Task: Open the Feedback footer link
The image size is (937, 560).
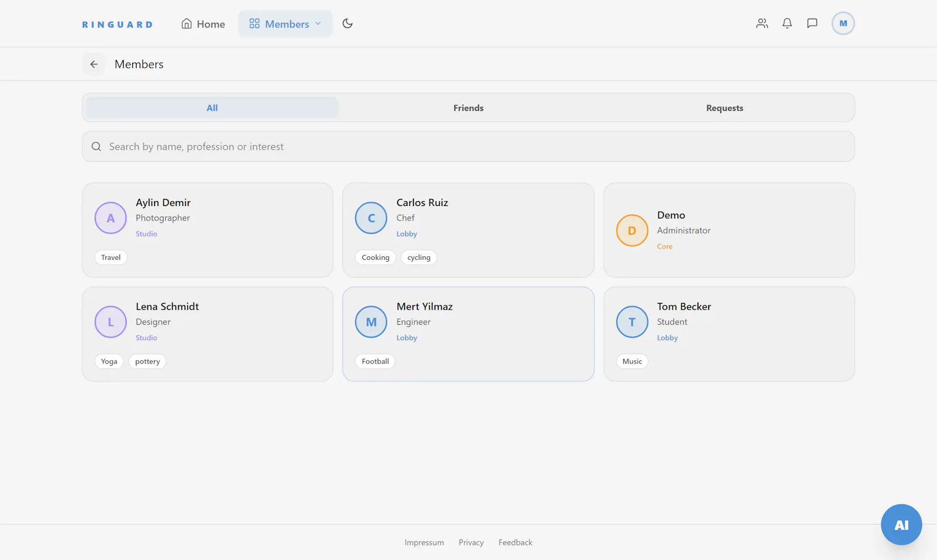Action: [x=515, y=542]
